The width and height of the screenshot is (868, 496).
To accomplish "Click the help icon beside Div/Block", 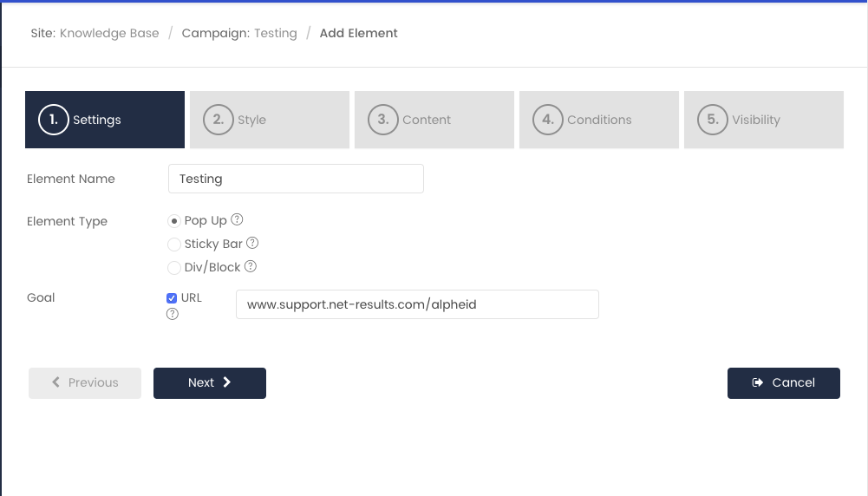I will [x=251, y=266].
